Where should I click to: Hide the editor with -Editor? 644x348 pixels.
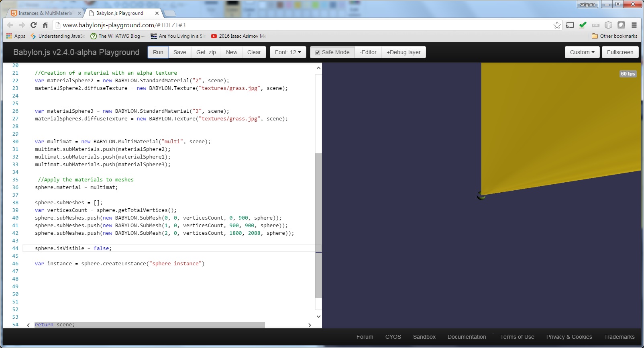[368, 52]
